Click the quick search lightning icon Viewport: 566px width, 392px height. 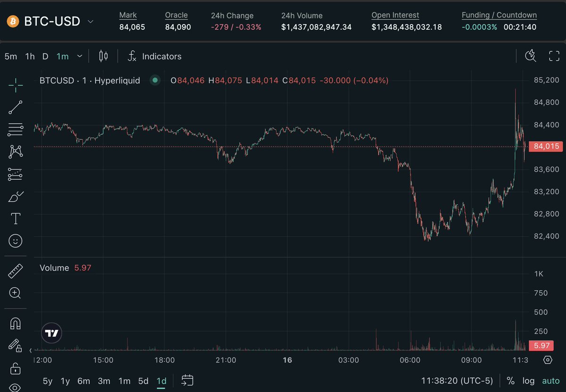tap(531, 56)
